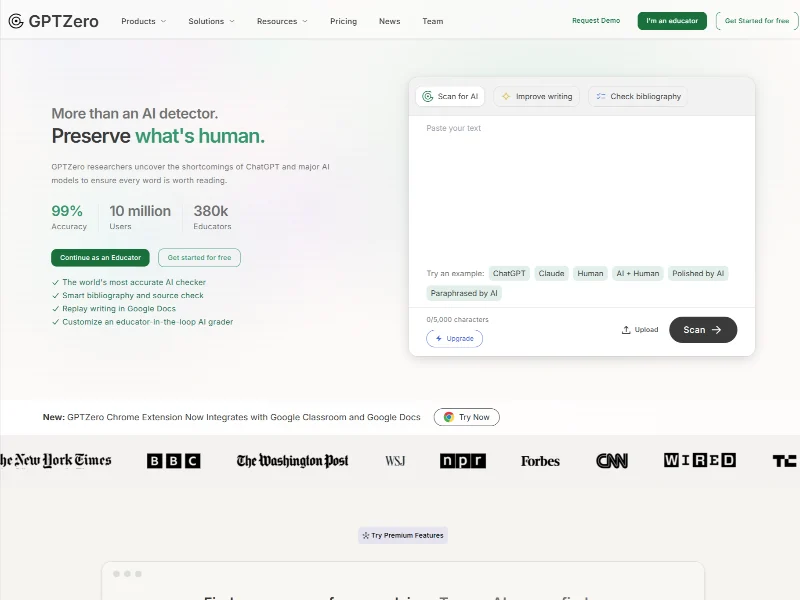Click the sparkle icon in Try Premium Features
Image resolution: width=800 pixels, height=600 pixels.
365,535
